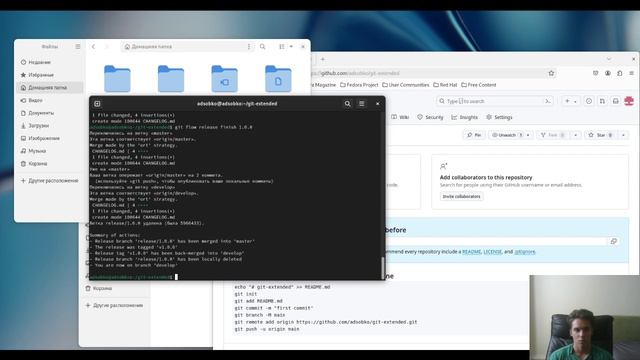Select Домашняя папка in the Files sidebar
Image resolution: width=640 pixels, height=360 pixels.
click(50, 88)
